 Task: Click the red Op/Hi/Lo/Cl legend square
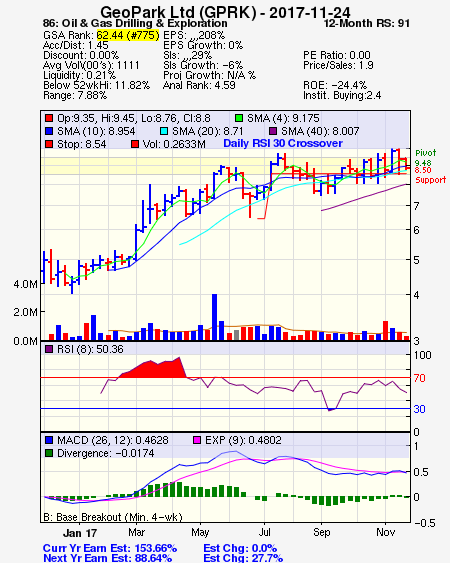(x=49, y=118)
